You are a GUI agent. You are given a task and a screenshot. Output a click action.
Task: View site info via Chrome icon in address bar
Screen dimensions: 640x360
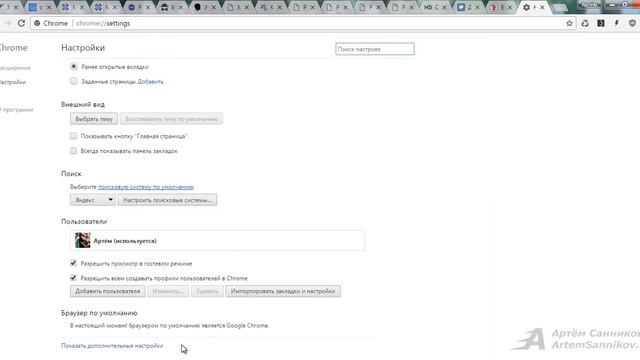coord(37,23)
